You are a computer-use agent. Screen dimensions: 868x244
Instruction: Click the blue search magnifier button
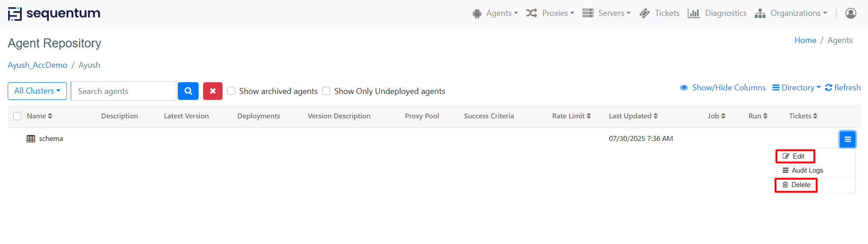[x=188, y=91]
